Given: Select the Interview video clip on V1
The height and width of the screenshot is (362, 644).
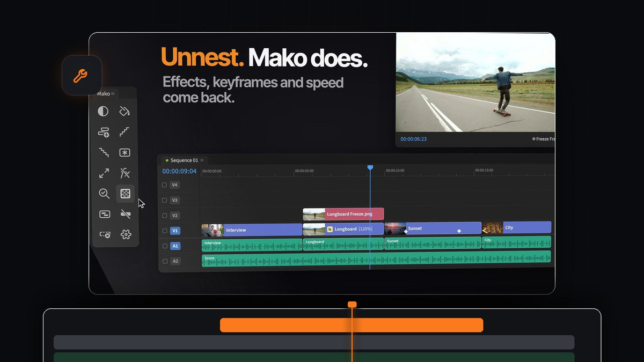Looking at the screenshot, I should pos(252,230).
